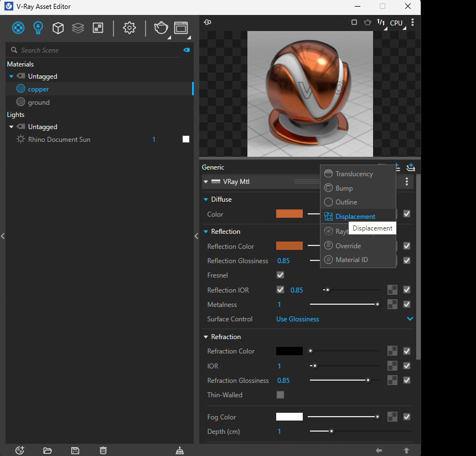476x456 pixels.
Task: Switch to the Lights category lightbulb icon
Action: point(38,28)
